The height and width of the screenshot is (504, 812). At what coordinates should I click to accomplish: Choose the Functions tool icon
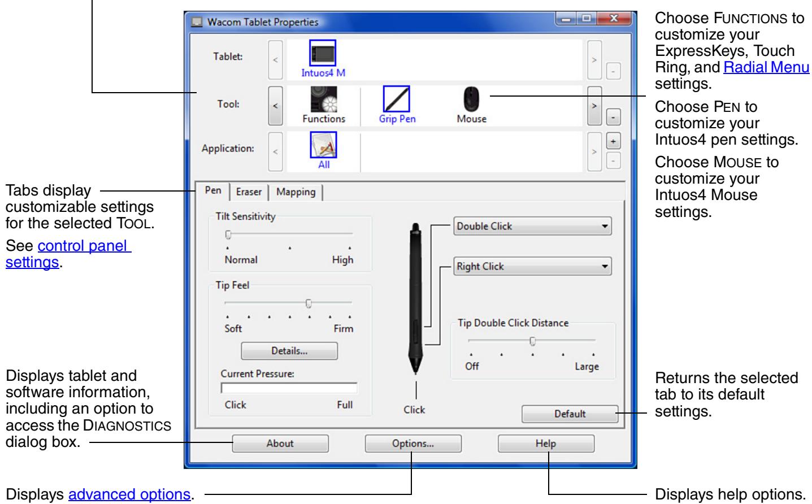(x=324, y=99)
